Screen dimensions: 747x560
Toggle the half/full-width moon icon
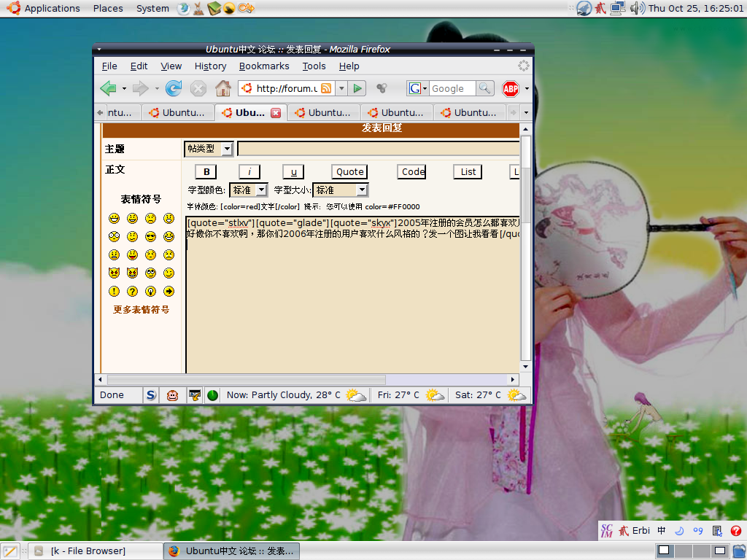680,531
